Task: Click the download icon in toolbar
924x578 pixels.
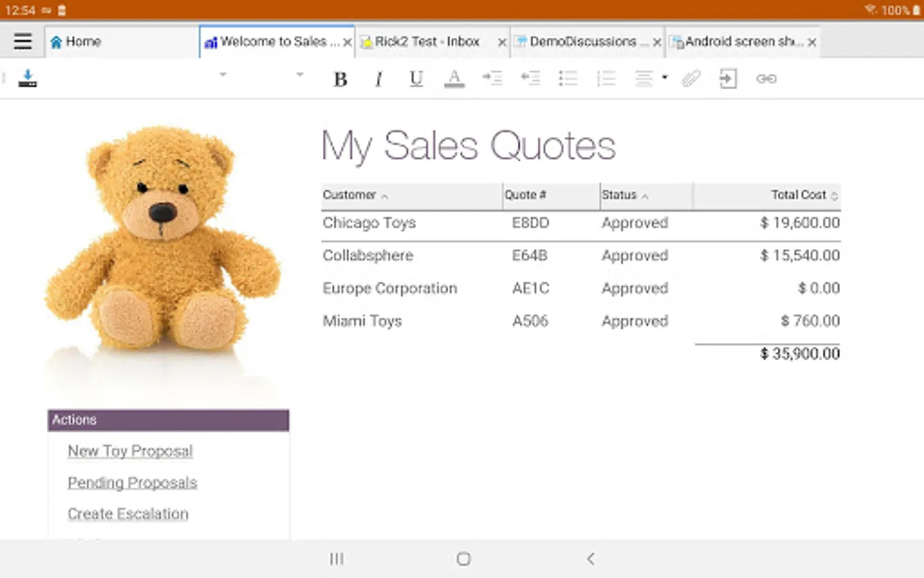Action: [28, 78]
